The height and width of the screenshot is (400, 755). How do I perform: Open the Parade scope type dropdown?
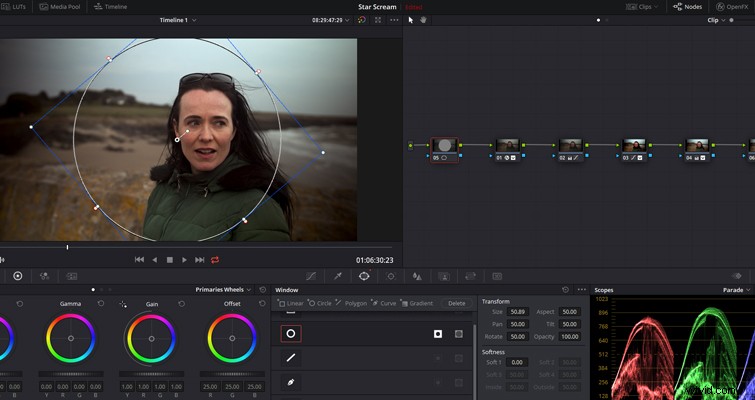pos(736,290)
